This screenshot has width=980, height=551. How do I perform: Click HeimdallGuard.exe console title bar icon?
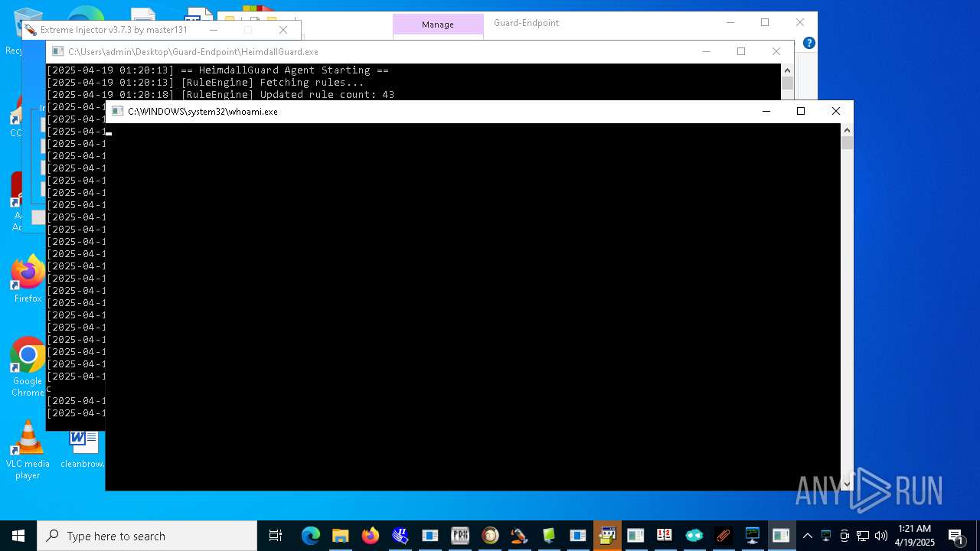point(58,51)
